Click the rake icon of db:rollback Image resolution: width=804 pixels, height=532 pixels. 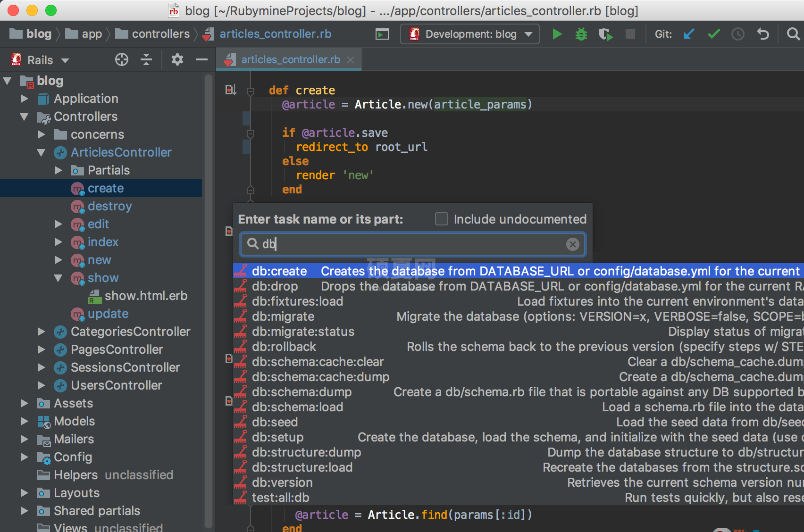[x=241, y=347]
